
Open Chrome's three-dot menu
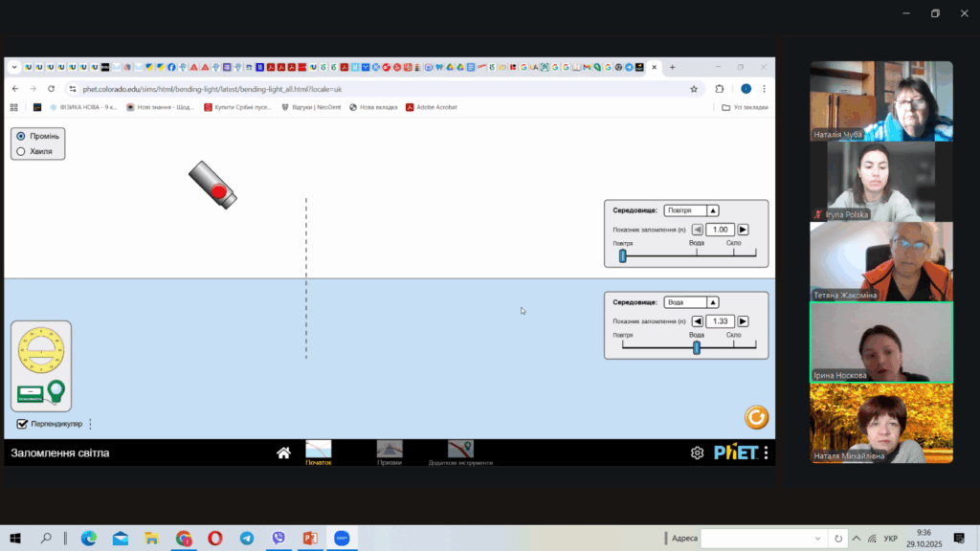(x=764, y=89)
